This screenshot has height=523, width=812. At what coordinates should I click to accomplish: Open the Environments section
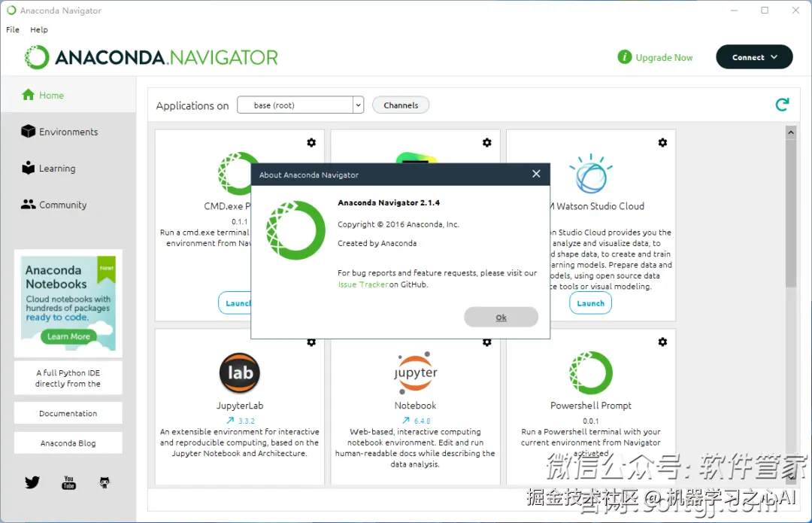click(x=68, y=132)
